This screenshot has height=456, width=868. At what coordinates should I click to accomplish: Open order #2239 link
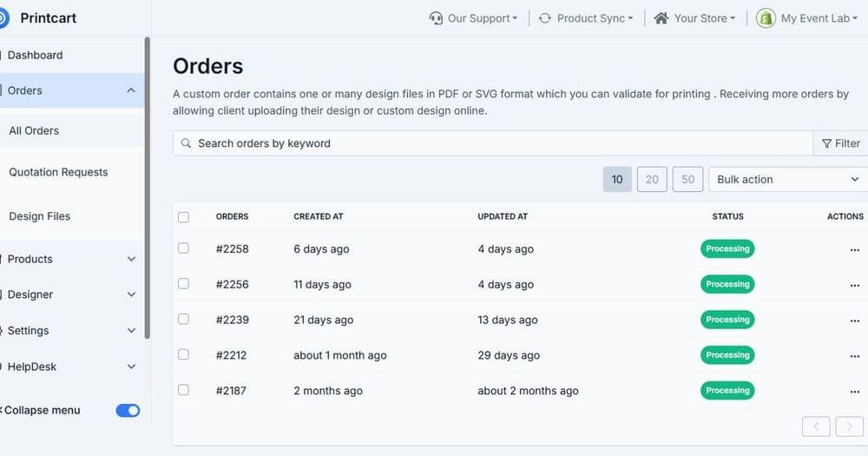coord(232,321)
